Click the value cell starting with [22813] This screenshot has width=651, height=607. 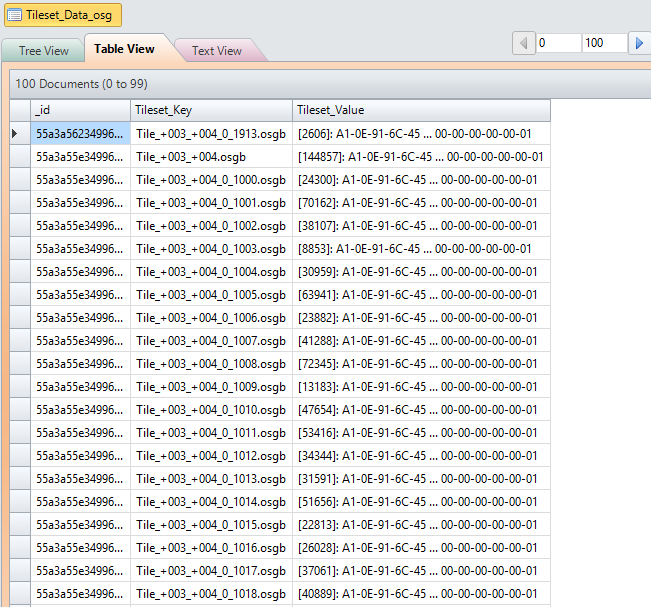pos(422,525)
